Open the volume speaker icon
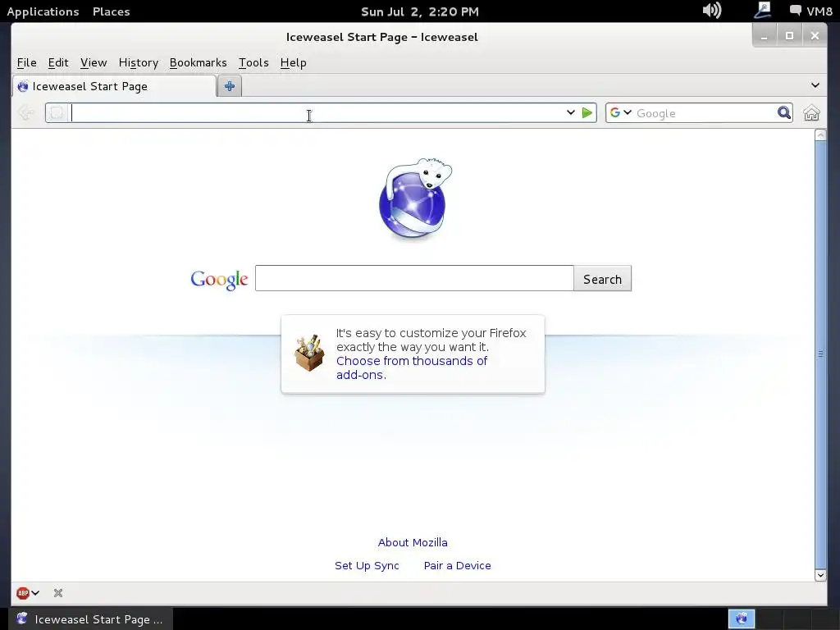This screenshot has width=840, height=630. 711,10
